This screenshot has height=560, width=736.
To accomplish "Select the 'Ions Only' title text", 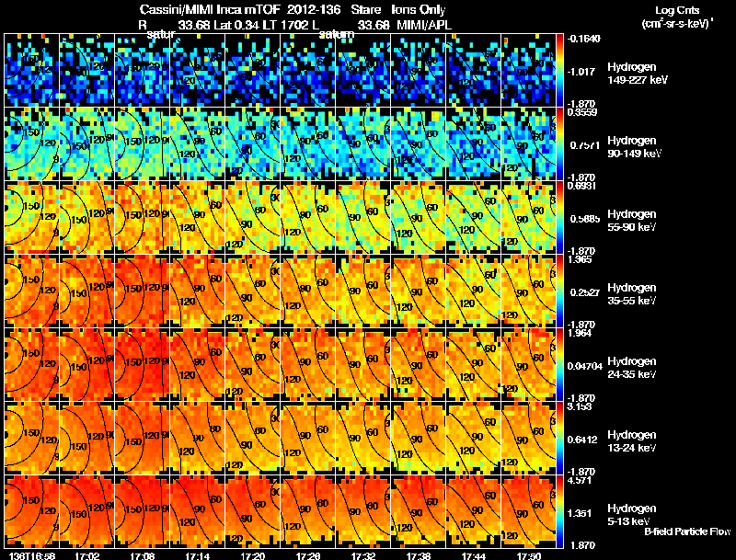I will click(x=419, y=9).
